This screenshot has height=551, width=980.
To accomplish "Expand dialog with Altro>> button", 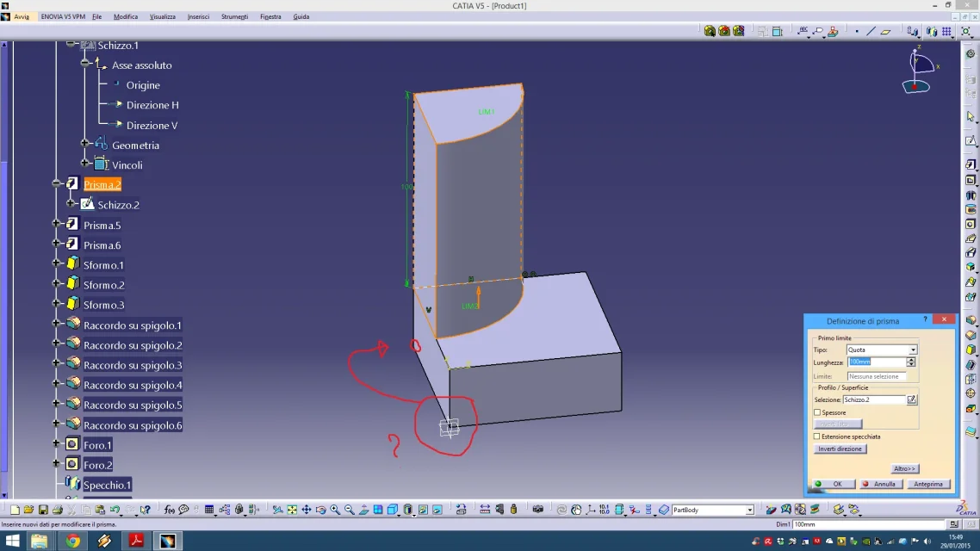I will coord(904,468).
